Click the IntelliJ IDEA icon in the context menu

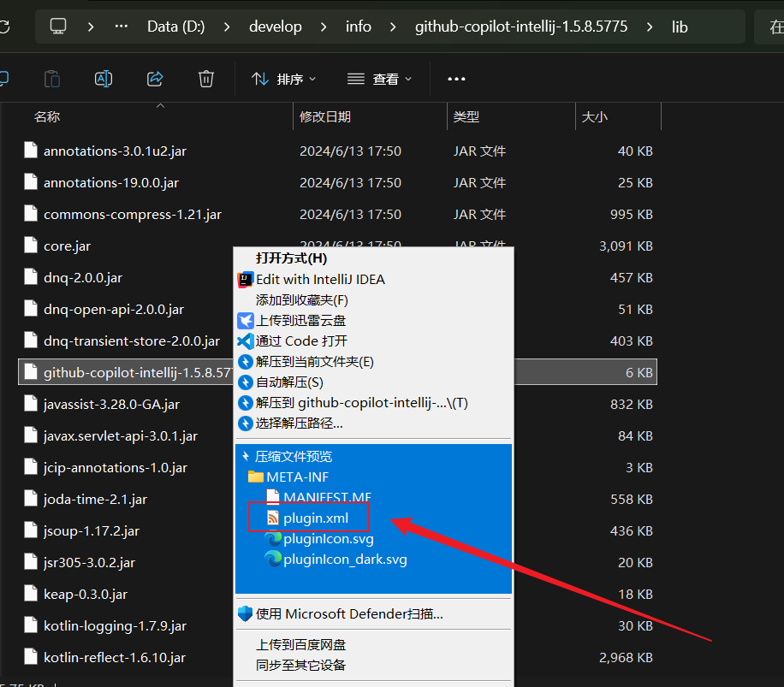pyautogui.click(x=245, y=279)
